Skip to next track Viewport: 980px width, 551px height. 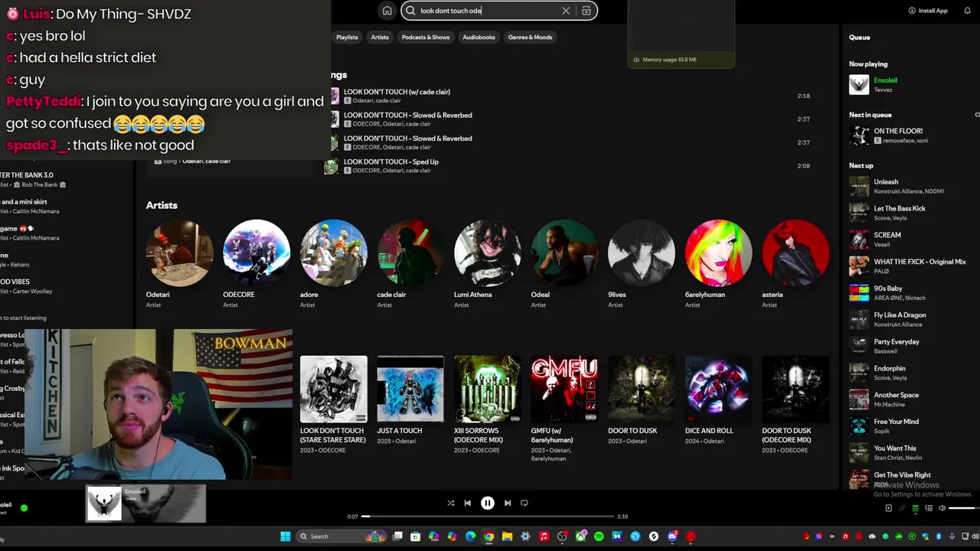(507, 503)
